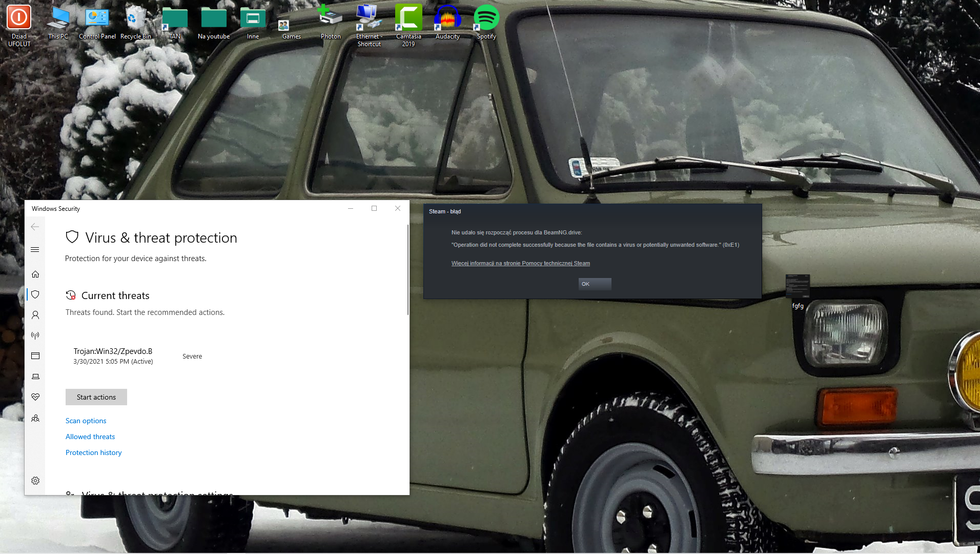The height and width of the screenshot is (554, 980).
Task: Open Scan options link
Action: pos(86,421)
